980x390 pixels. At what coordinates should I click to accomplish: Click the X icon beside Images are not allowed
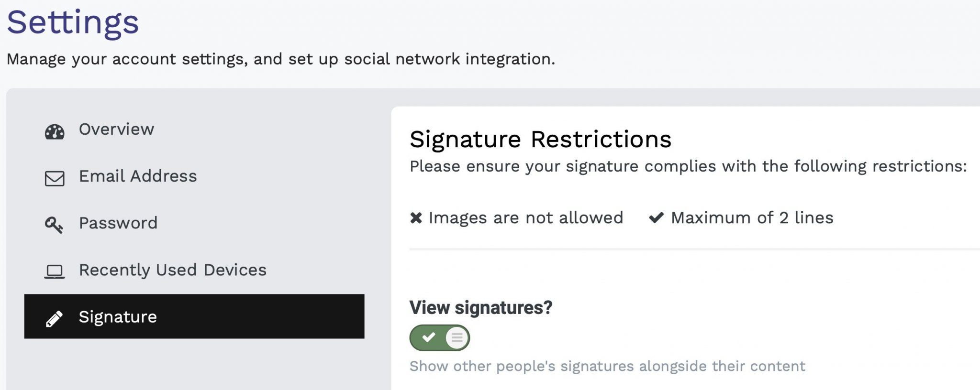coord(416,218)
